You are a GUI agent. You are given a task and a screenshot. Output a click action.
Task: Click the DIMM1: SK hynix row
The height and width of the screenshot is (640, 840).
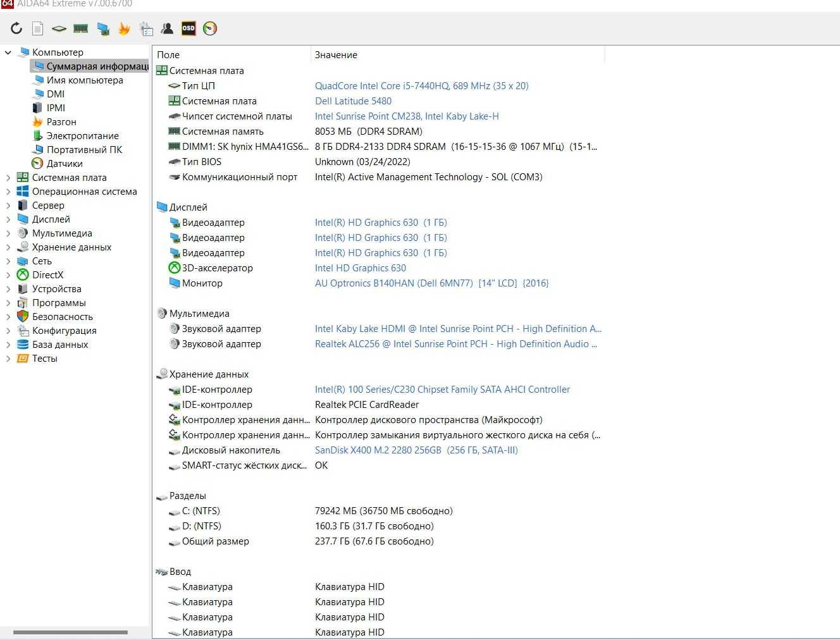click(x=380, y=147)
